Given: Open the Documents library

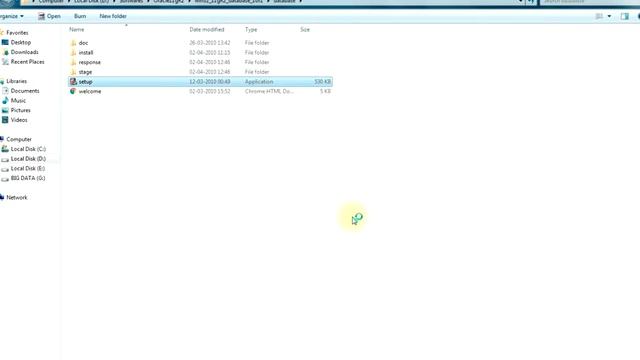Looking at the screenshot, I should tap(25, 91).
